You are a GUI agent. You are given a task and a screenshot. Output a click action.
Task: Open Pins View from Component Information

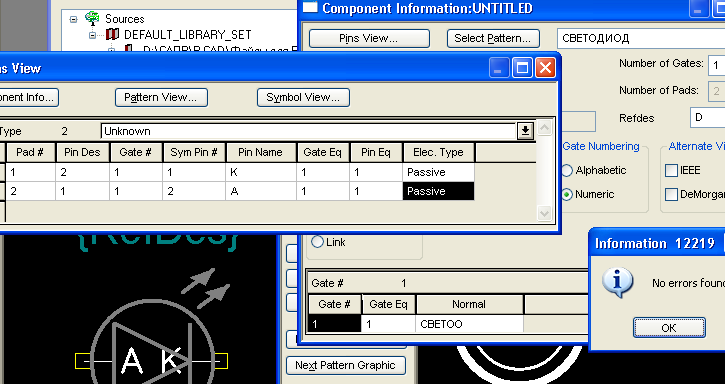369,38
